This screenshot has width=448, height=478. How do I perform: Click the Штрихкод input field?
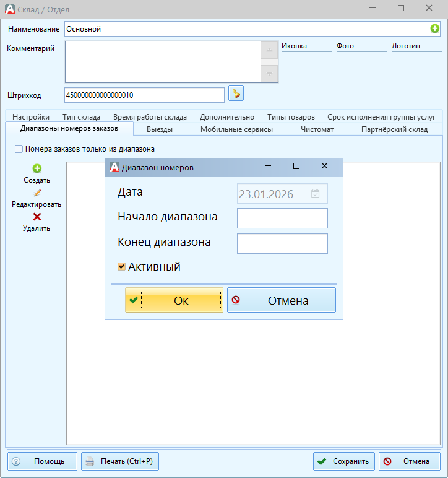(144, 95)
